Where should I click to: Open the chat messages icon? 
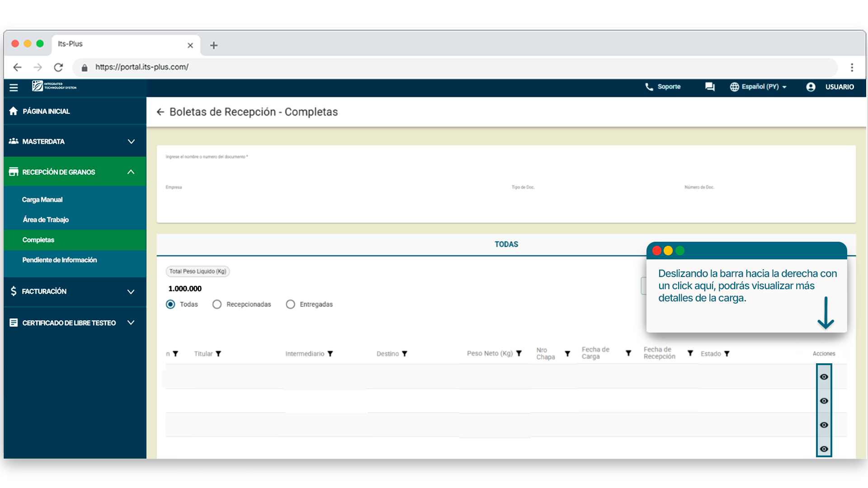pos(710,87)
